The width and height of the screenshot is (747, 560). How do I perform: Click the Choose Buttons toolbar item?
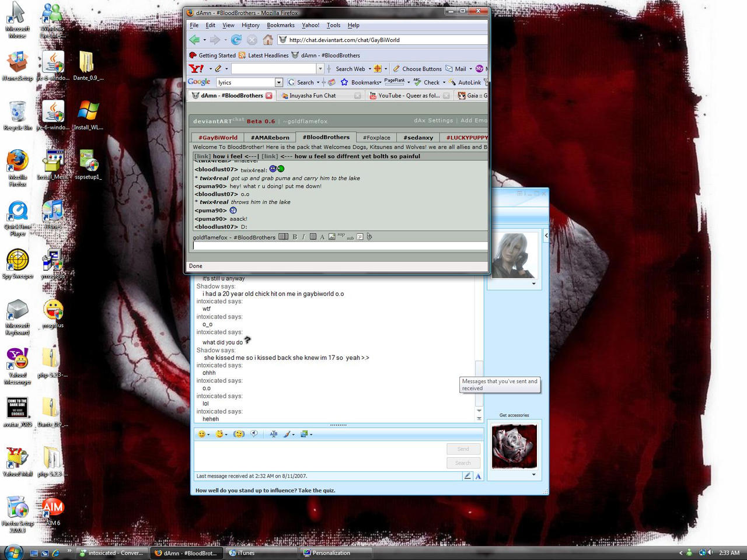click(x=417, y=69)
